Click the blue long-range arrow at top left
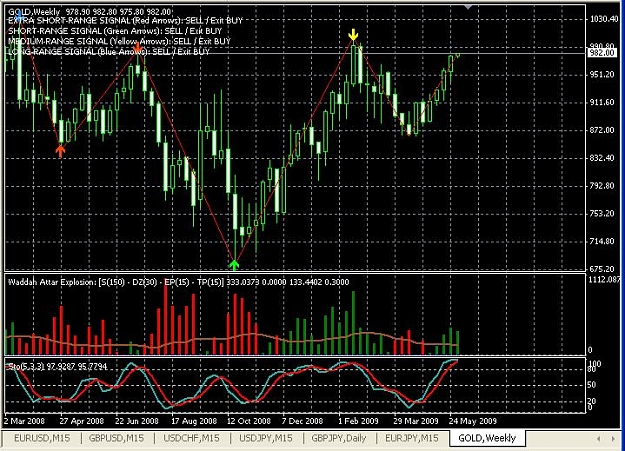Image resolution: width=625 pixels, height=451 pixels. click(18, 14)
